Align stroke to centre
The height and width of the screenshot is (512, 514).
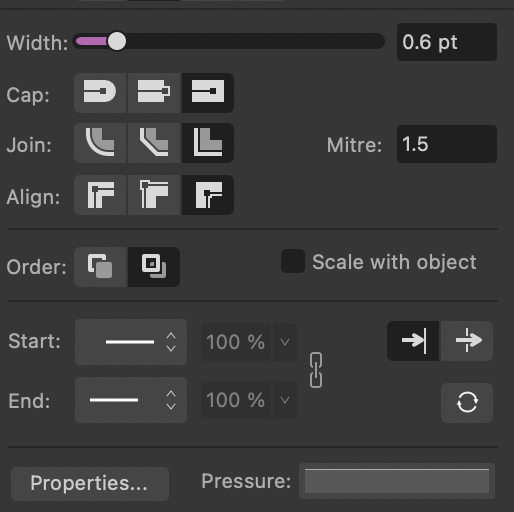pos(100,195)
